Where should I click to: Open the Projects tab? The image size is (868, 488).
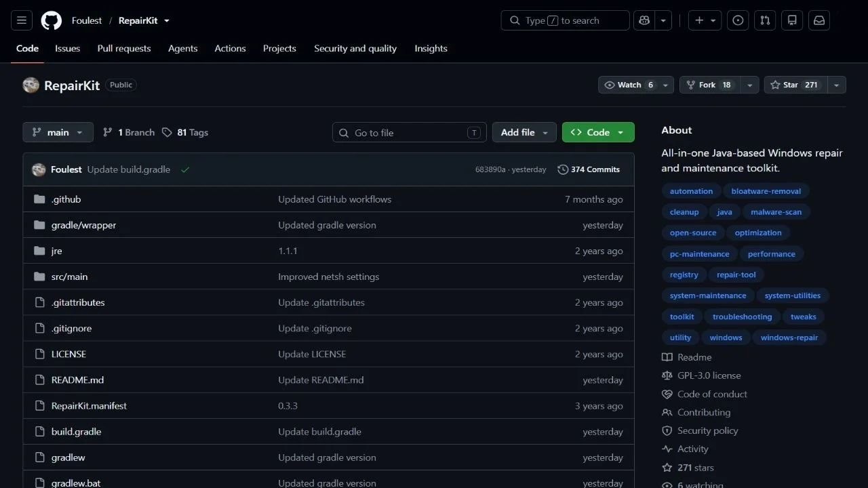279,48
